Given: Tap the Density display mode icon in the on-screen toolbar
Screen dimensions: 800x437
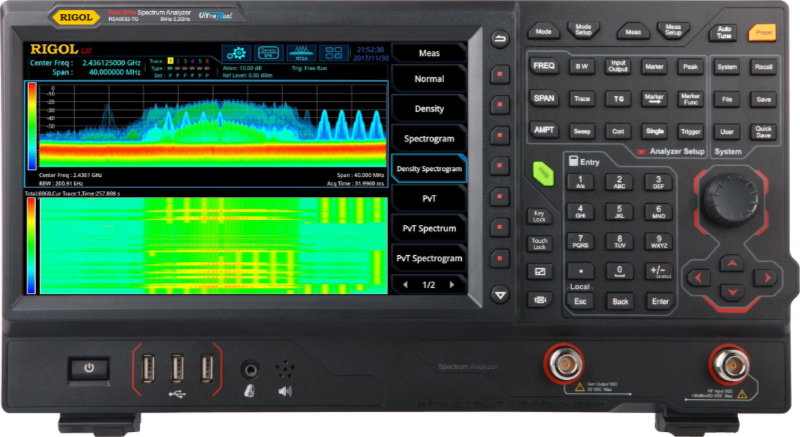Looking at the screenshot, I should [268, 53].
